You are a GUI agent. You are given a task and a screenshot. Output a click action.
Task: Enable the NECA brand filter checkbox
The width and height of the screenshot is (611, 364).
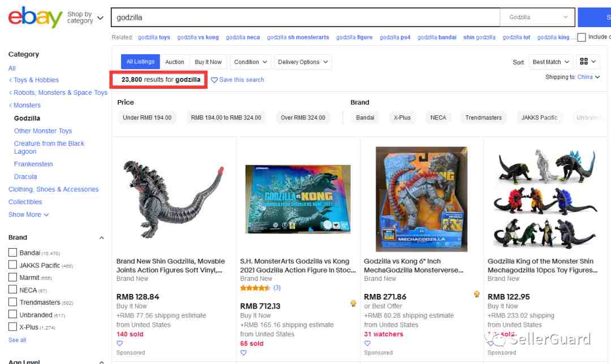coord(12,289)
